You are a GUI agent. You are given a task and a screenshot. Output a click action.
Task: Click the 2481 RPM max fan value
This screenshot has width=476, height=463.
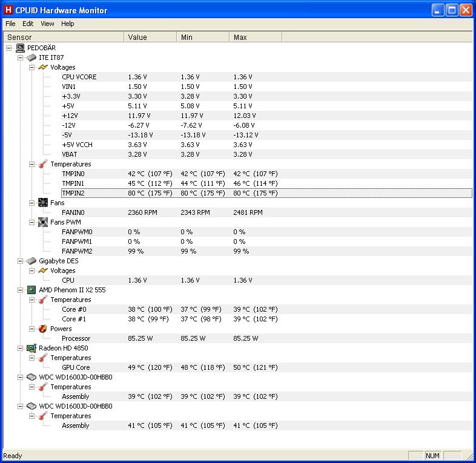click(248, 212)
